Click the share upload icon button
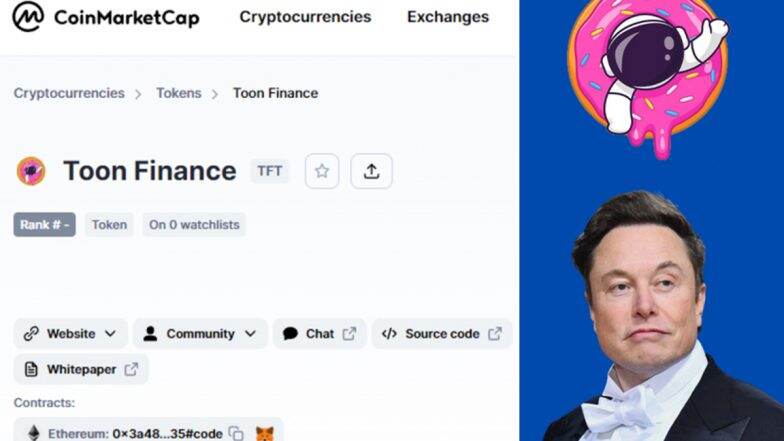 (372, 171)
